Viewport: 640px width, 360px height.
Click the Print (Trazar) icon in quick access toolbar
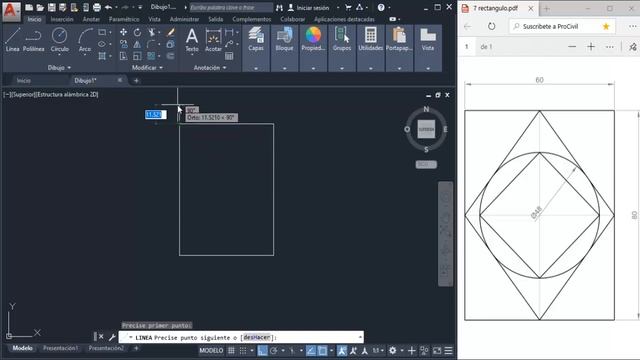point(97,7)
